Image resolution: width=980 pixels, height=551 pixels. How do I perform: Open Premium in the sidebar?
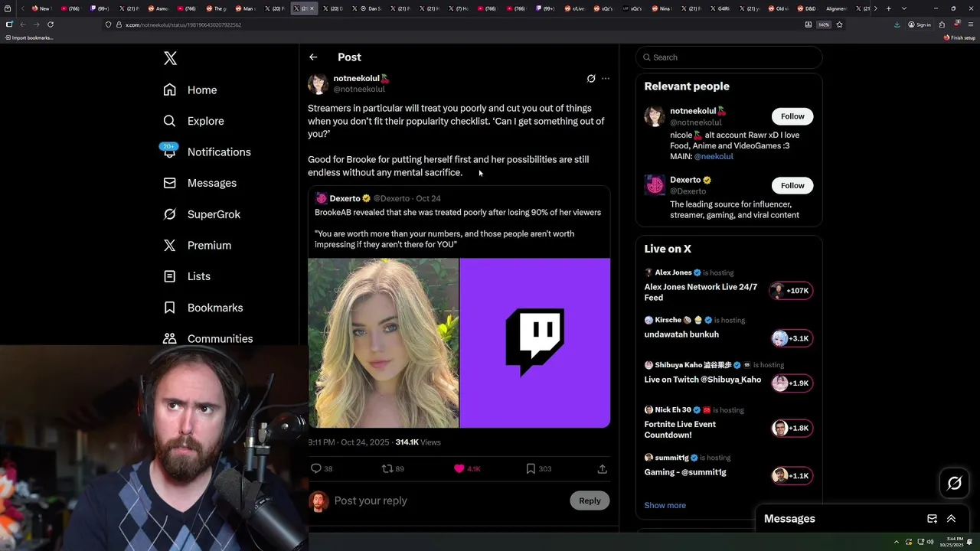pos(198,245)
